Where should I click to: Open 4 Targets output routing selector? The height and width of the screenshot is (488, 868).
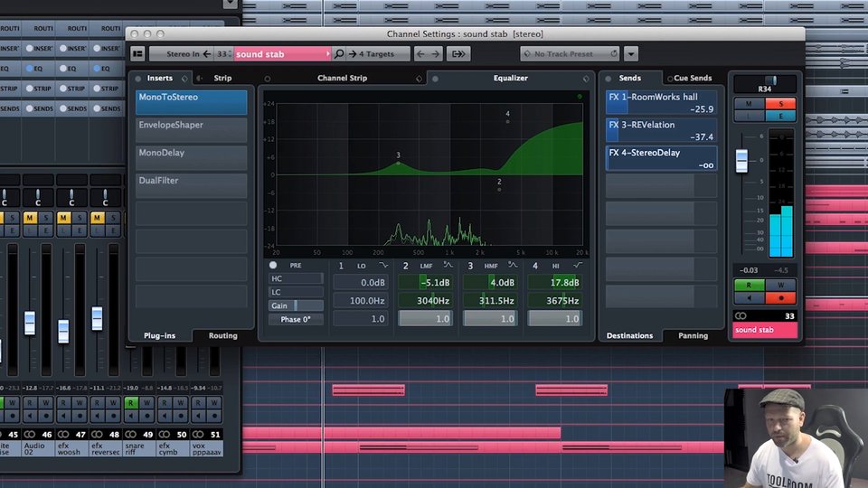(379, 53)
